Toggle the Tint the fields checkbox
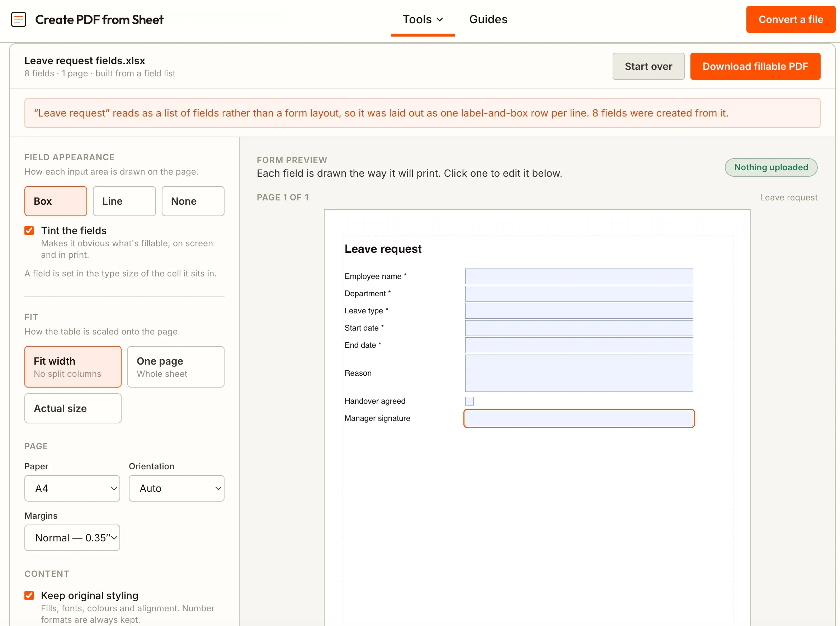840x626 pixels. pyautogui.click(x=29, y=231)
